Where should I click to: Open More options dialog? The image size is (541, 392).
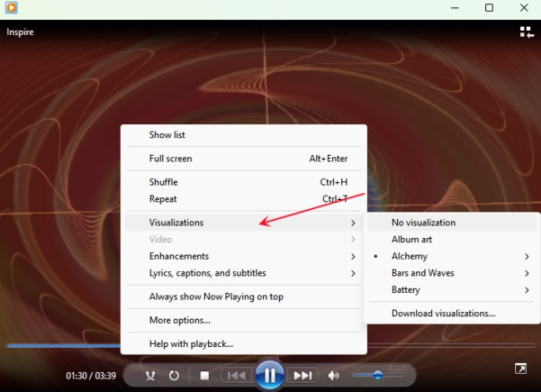244,320
